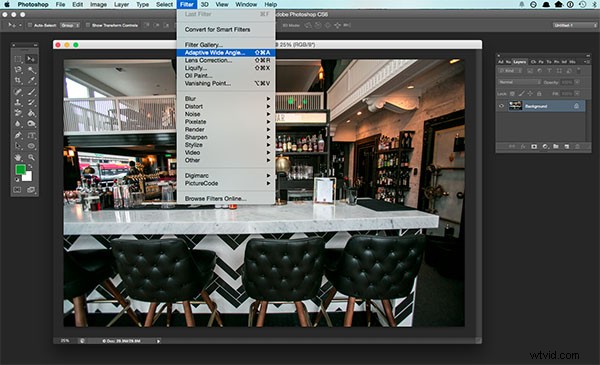Expand the Distort filter submenu
The image size is (600, 365).
click(226, 106)
